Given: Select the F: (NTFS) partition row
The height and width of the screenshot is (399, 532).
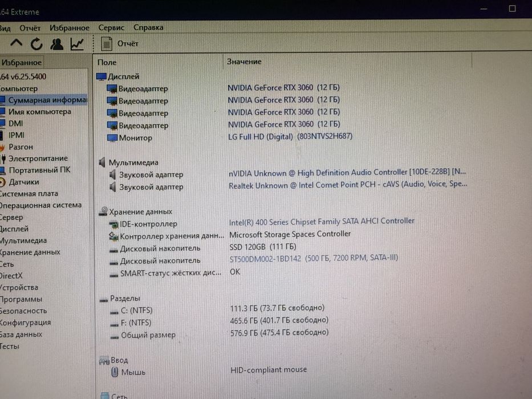Looking at the screenshot, I should (219, 321).
